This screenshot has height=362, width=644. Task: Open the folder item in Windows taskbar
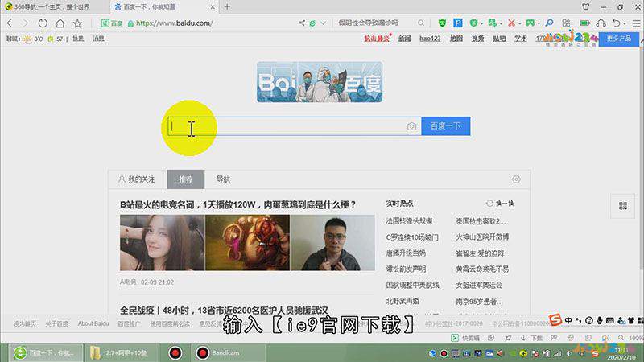tap(123, 353)
